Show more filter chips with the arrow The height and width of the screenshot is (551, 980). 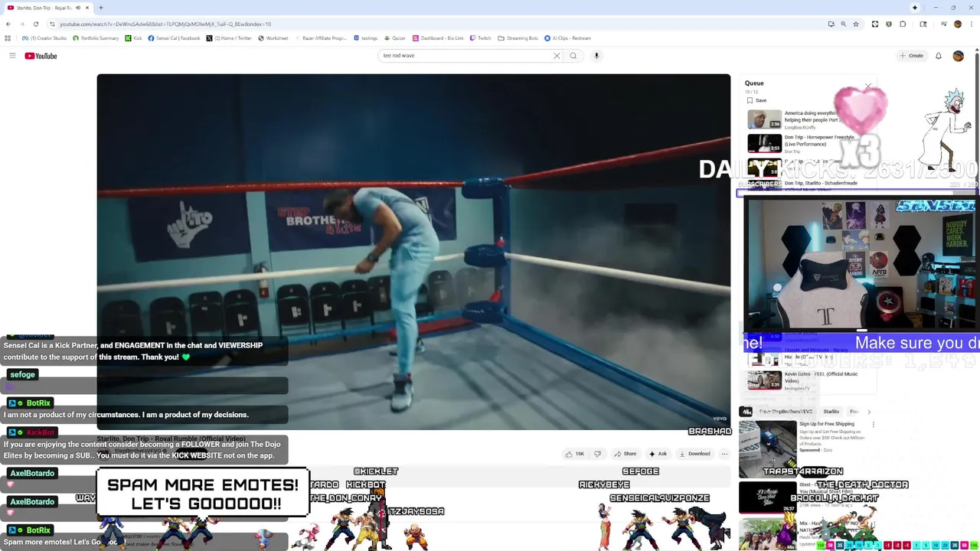(x=868, y=412)
